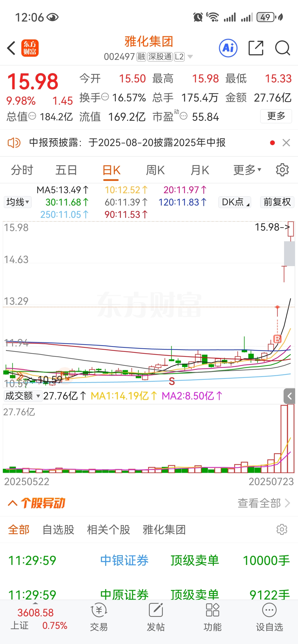Click 更多 quote details button
This screenshot has width=298, height=644.
pos(276,116)
